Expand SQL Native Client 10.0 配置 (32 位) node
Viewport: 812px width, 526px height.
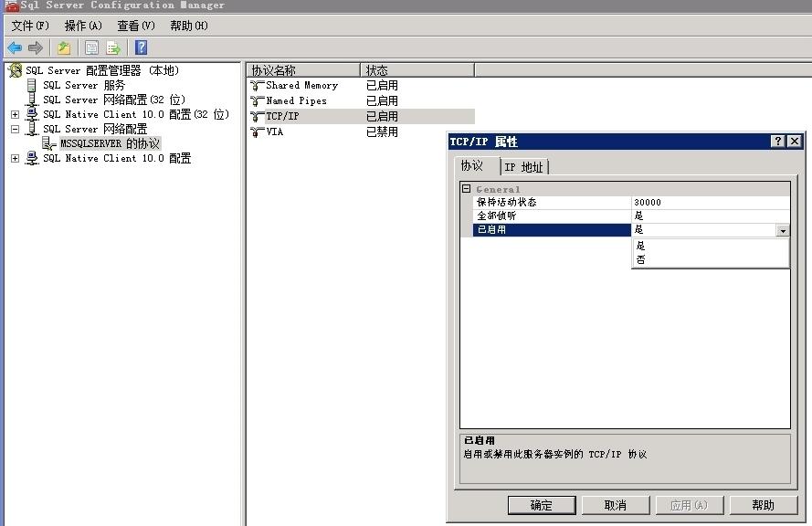click(15, 114)
